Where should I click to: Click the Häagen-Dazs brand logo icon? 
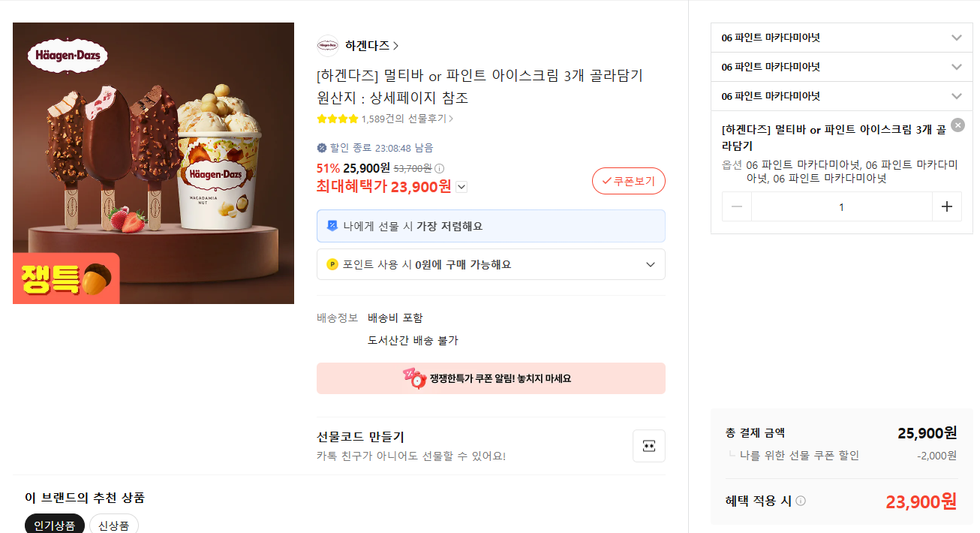pos(327,46)
